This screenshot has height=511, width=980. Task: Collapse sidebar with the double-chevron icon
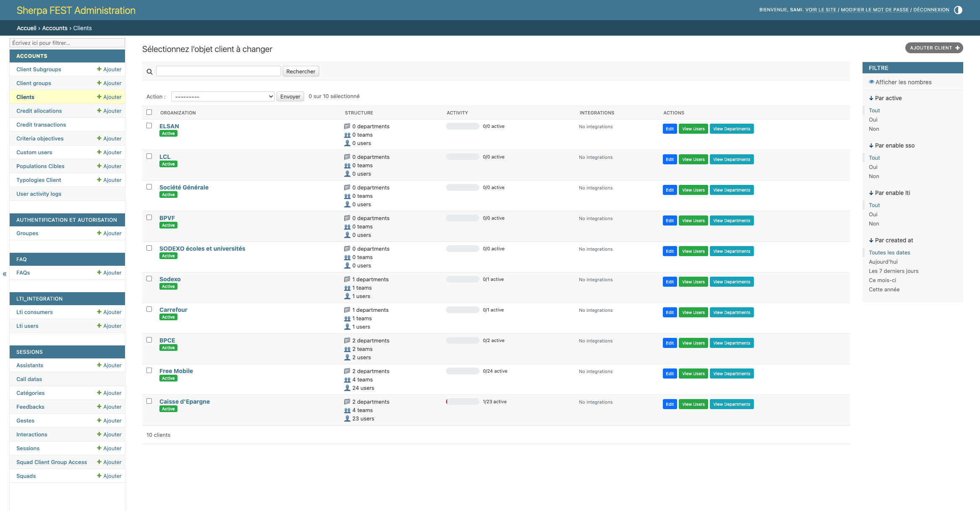click(x=5, y=274)
